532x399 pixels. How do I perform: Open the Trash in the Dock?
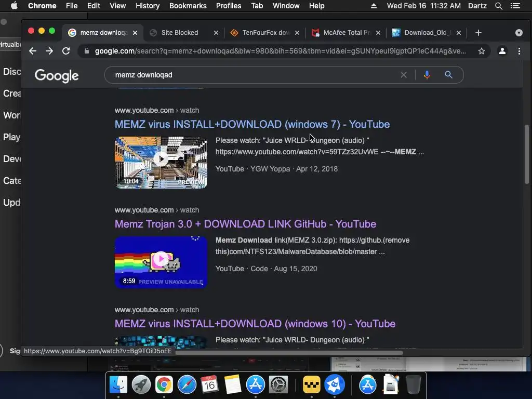(x=413, y=385)
